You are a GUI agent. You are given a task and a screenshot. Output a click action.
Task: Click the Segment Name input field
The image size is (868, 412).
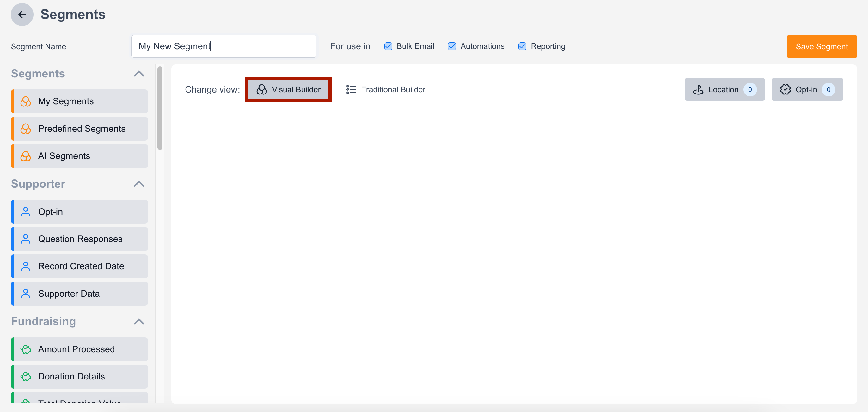point(224,46)
